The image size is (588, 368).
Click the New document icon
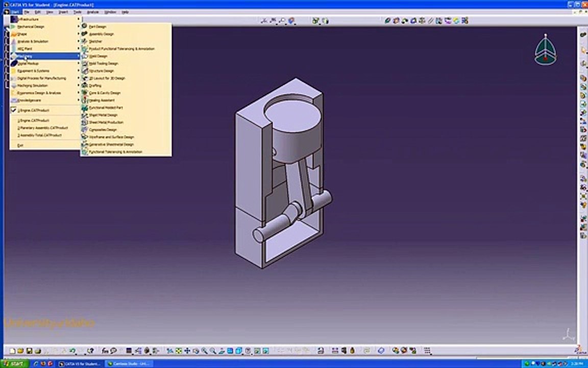click(12, 351)
